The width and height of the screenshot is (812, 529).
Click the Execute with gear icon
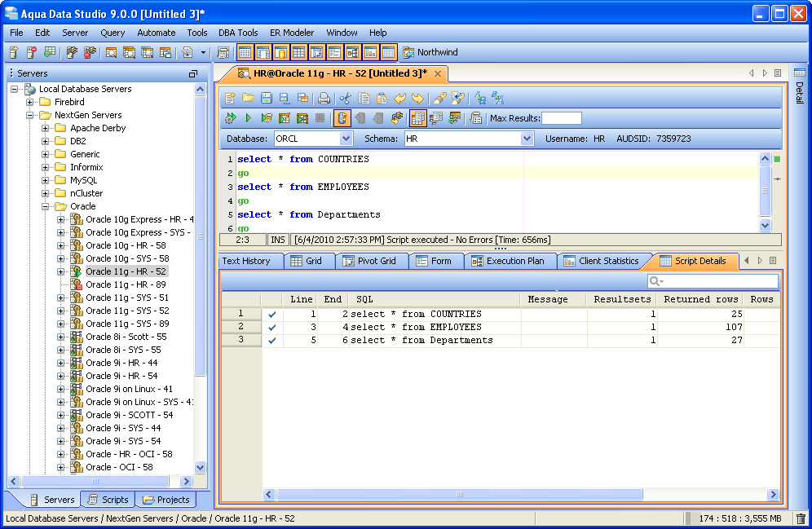[231, 118]
